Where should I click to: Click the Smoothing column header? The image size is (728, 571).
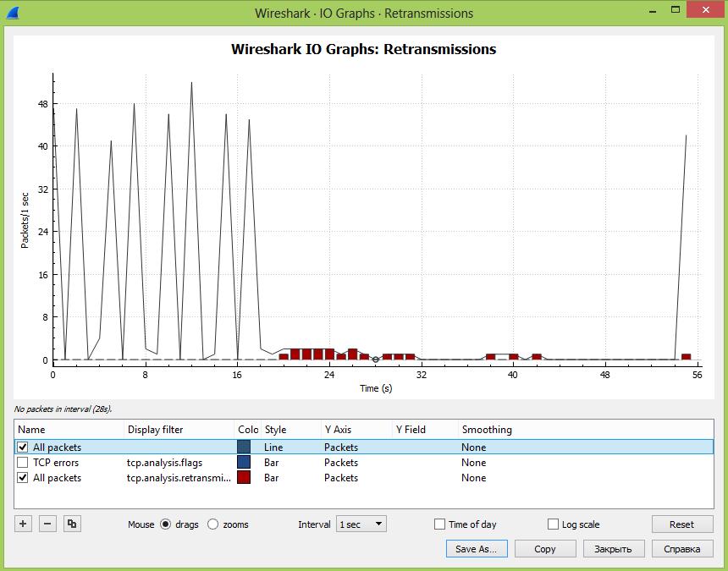[486, 430]
